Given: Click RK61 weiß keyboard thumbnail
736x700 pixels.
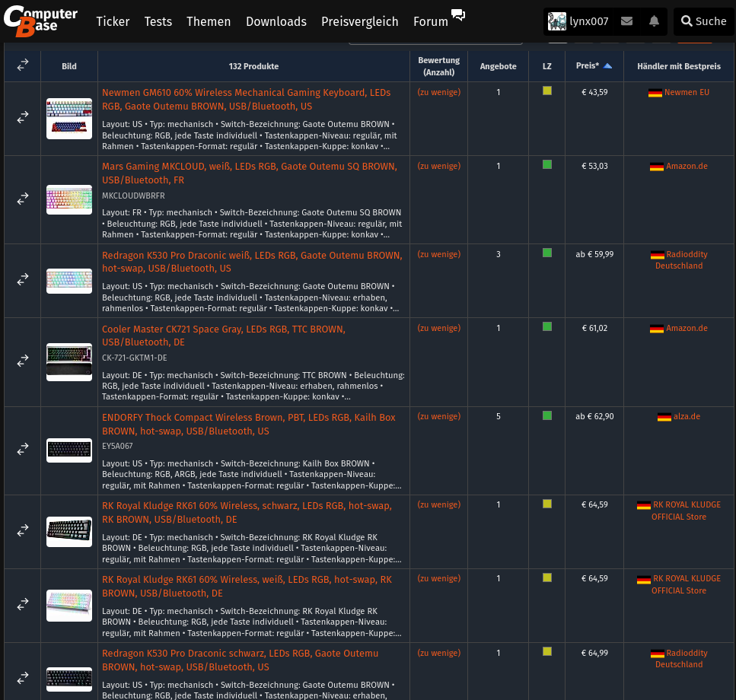Looking at the screenshot, I should [x=69, y=605].
